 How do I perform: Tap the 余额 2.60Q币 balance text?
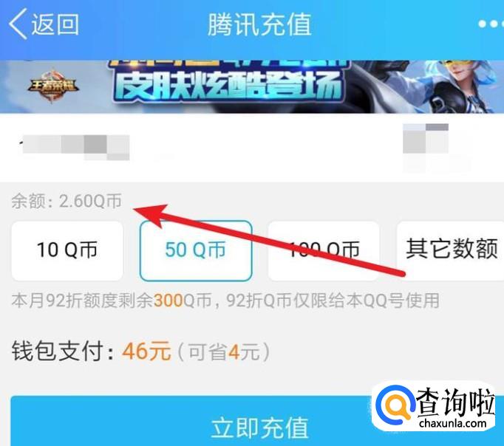(x=67, y=202)
